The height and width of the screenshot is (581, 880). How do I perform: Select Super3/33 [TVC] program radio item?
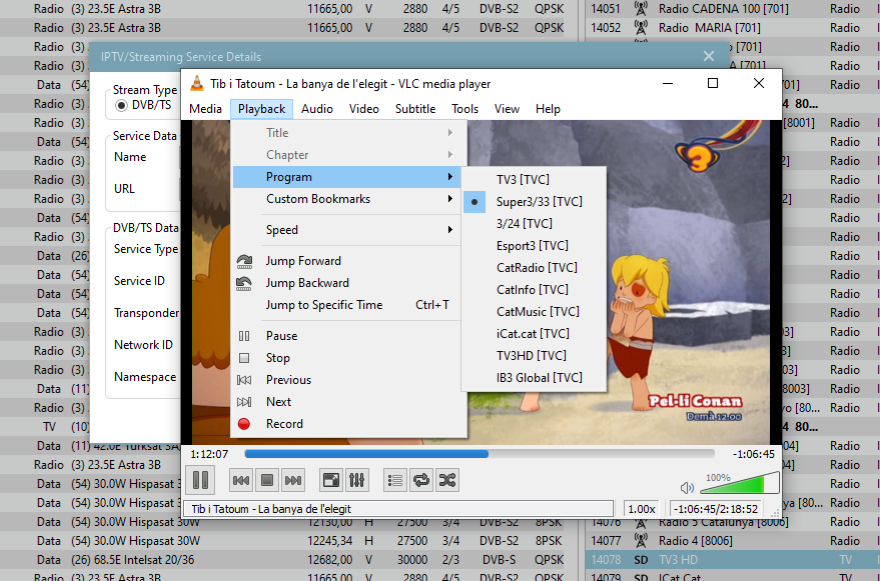coord(533,202)
